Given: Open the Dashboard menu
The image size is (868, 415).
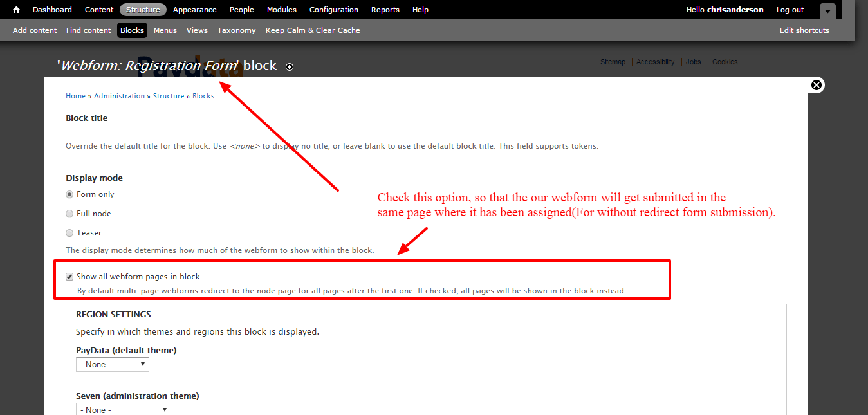Looking at the screenshot, I should pos(52,10).
